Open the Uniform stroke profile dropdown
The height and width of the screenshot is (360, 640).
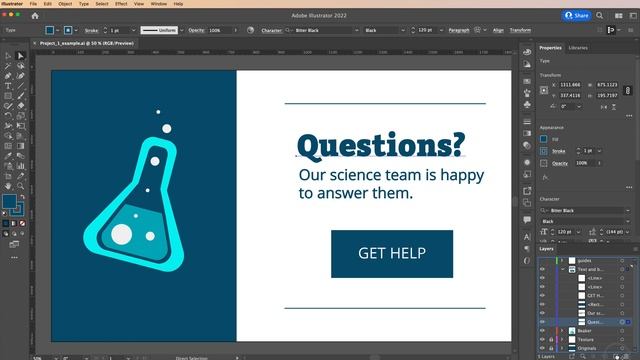(181, 30)
